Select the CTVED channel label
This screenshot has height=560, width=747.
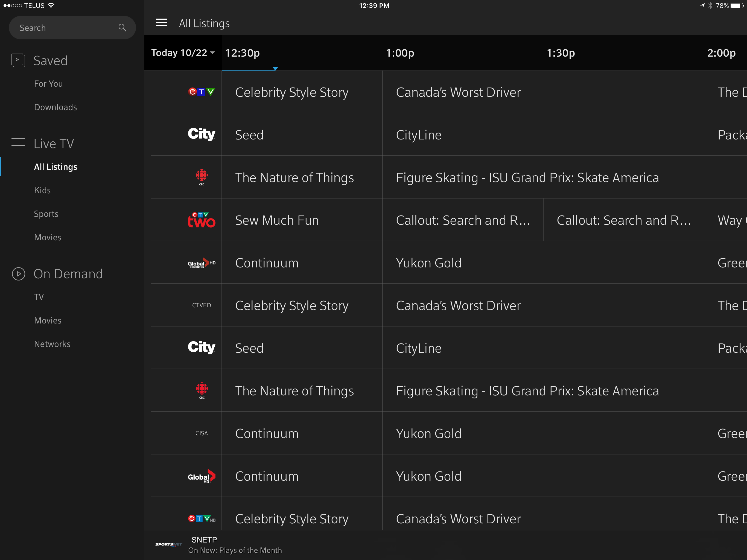[x=202, y=305]
